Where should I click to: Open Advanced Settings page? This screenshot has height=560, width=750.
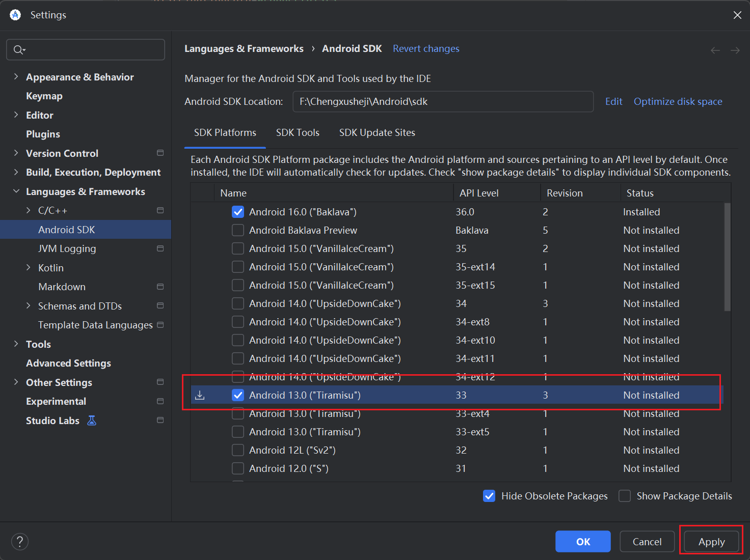pos(68,363)
